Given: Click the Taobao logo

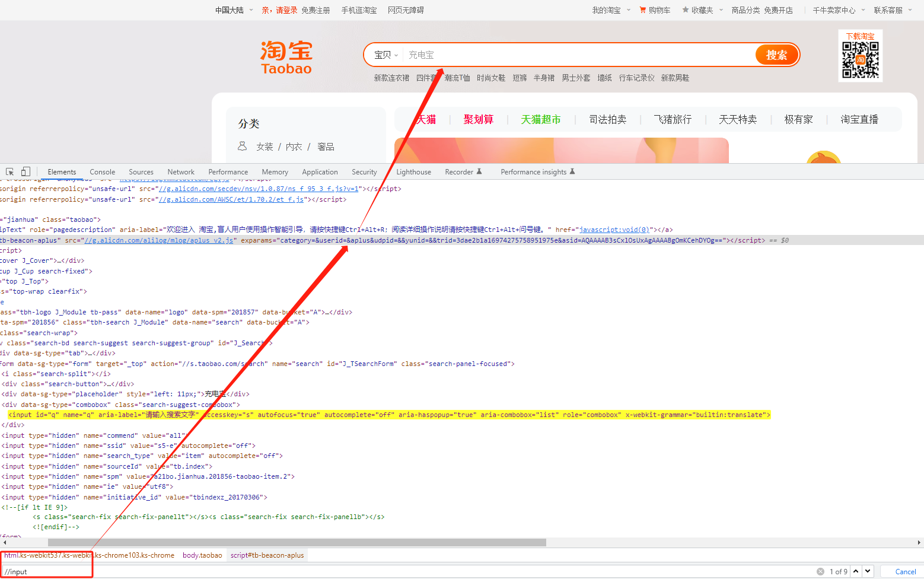Looking at the screenshot, I should [286, 56].
